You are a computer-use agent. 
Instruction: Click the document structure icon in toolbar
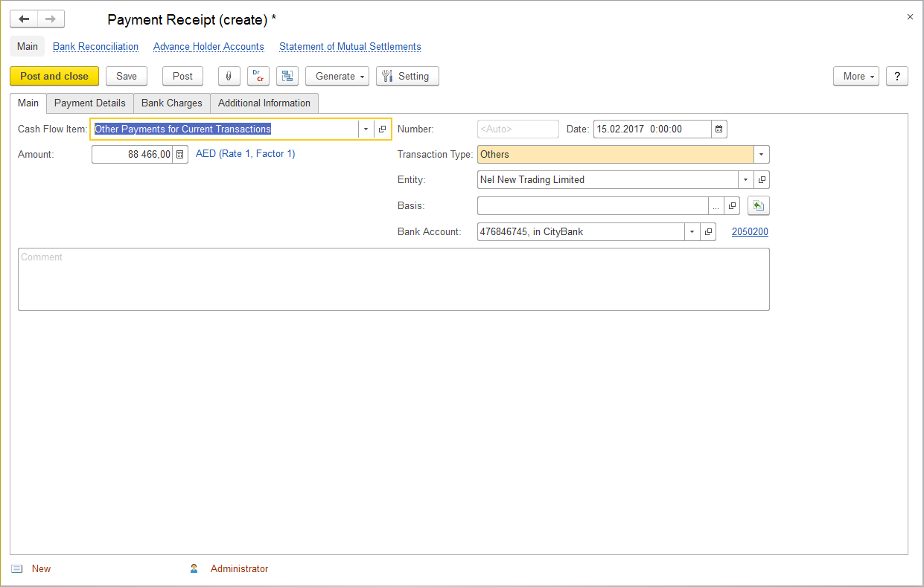pos(287,76)
